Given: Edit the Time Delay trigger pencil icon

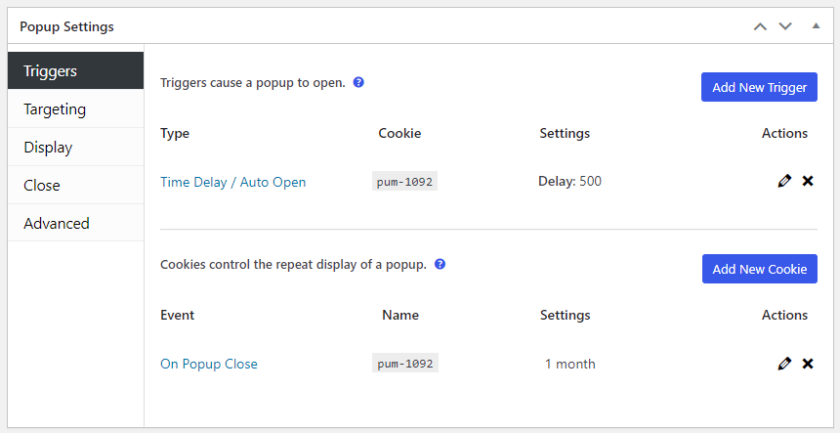Looking at the screenshot, I should [784, 182].
